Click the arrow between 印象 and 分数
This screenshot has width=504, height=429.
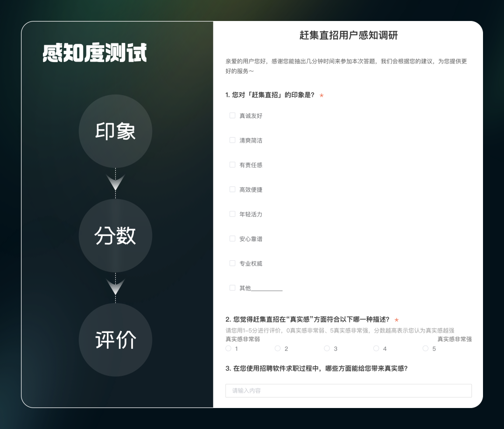click(115, 183)
